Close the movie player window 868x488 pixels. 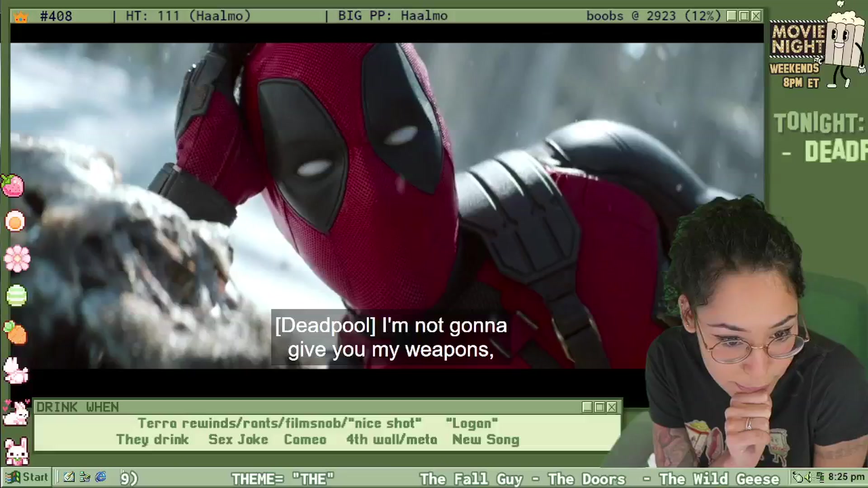[x=756, y=16]
